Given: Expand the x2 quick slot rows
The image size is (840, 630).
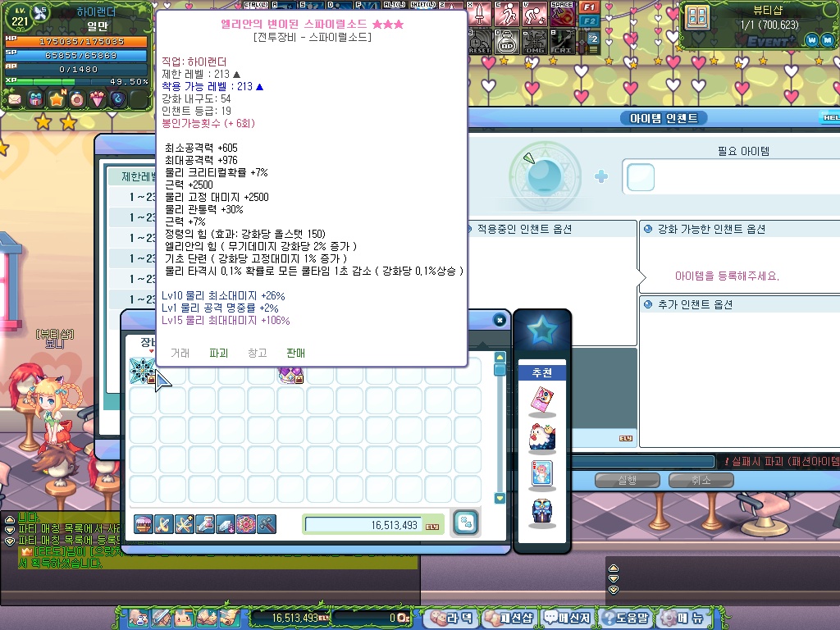Looking at the screenshot, I should pyautogui.click(x=592, y=40).
